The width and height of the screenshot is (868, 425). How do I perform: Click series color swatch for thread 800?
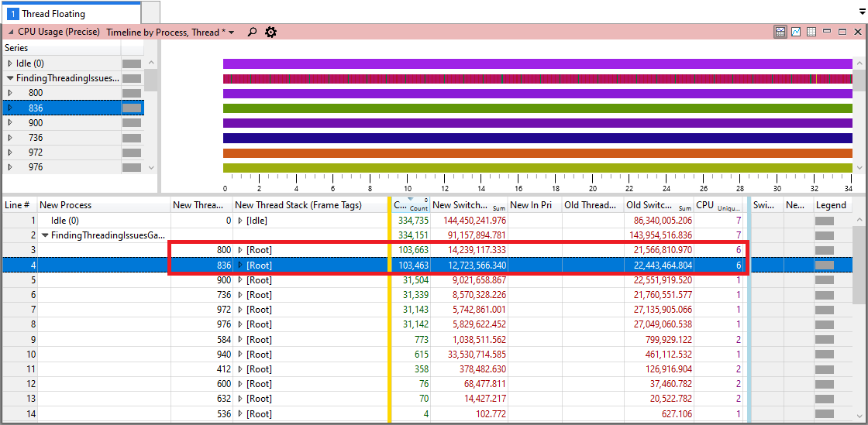[132, 93]
